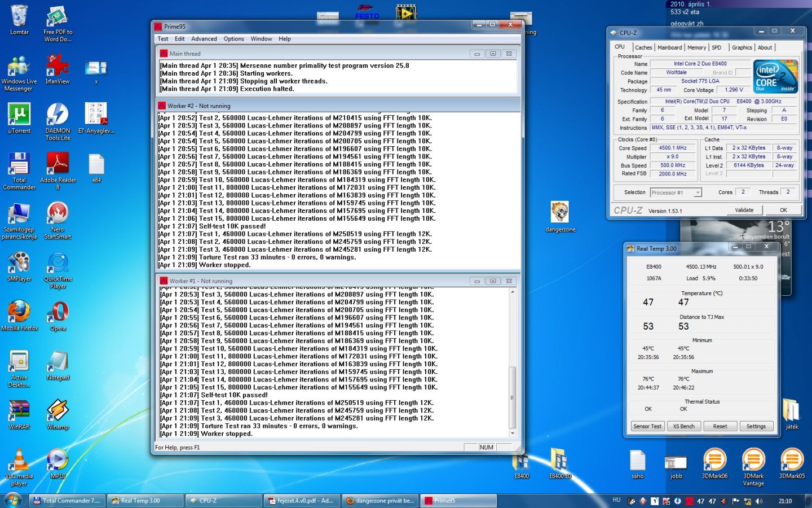Image resolution: width=812 pixels, height=508 pixels.
Task: Launch Free PDF to Word desktop icon
Action: [58, 24]
